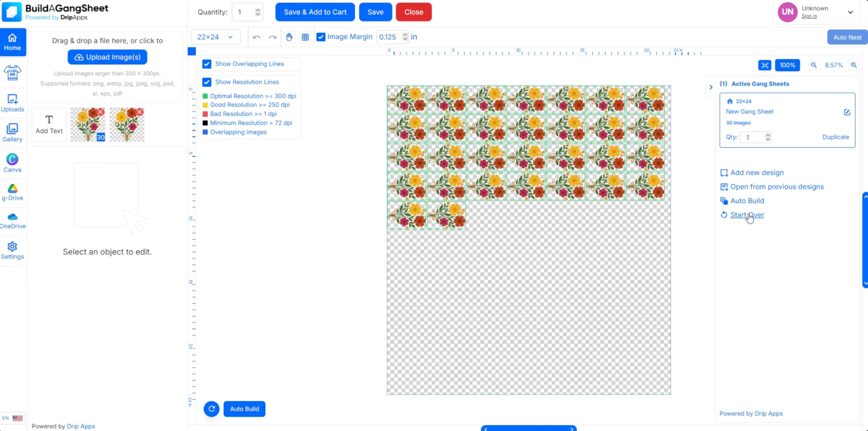Viewport: 868px width, 431px height.
Task: Open the Canva integration
Action: (x=12, y=163)
